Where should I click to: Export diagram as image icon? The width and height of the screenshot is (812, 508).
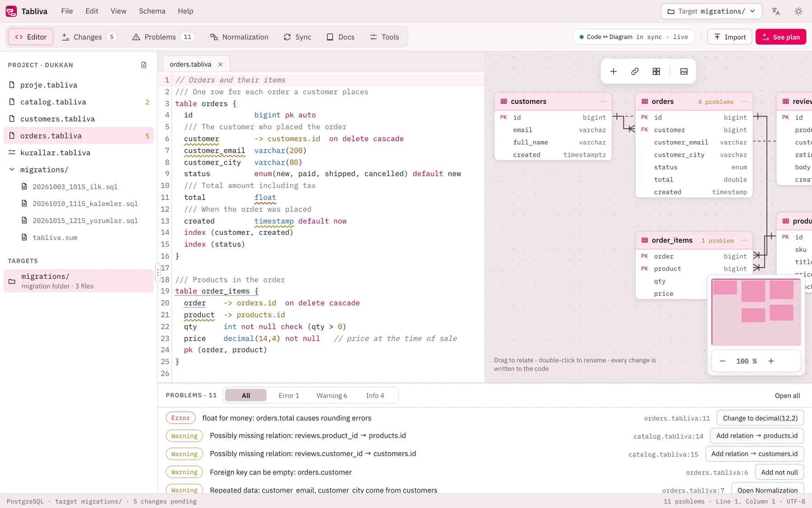click(x=684, y=71)
